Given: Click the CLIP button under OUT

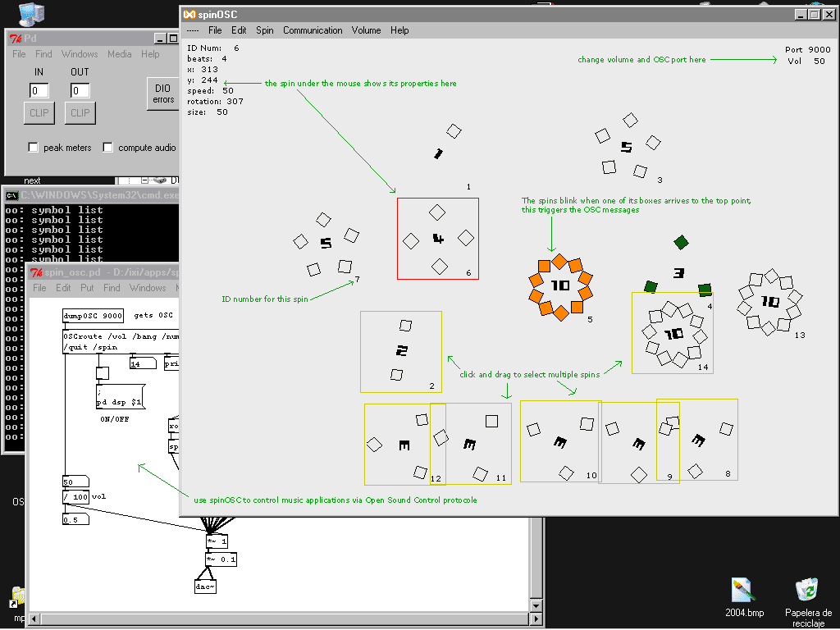Looking at the screenshot, I should (80, 113).
